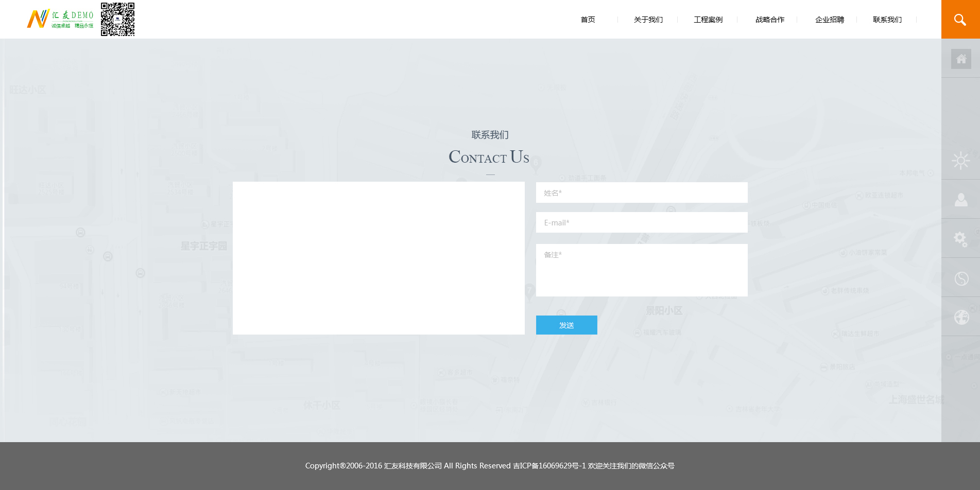Click the sun icon in sidebar
The image size is (980, 490).
(x=960, y=161)
